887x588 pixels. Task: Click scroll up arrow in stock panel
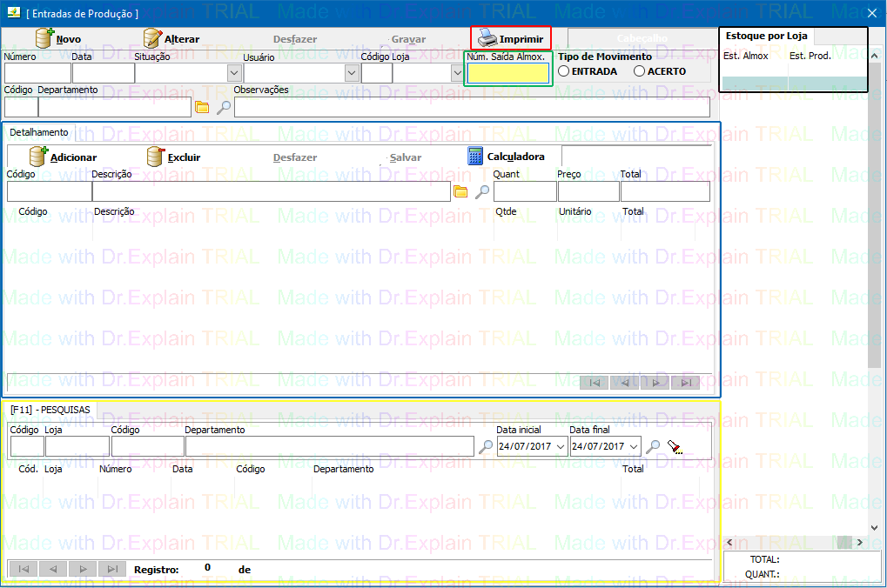pyautogui.click(x=875, y=56)
